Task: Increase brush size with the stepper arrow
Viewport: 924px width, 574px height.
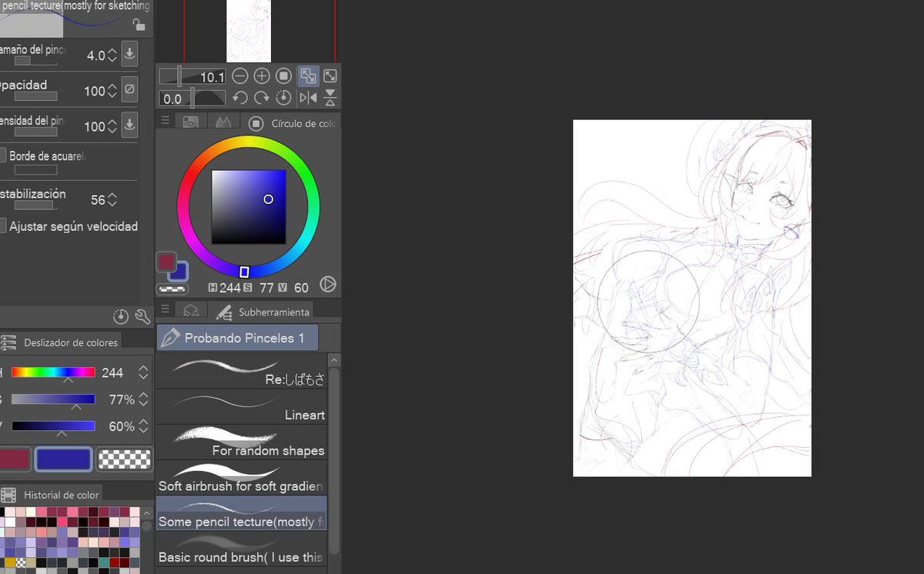Action: [112, 51]
